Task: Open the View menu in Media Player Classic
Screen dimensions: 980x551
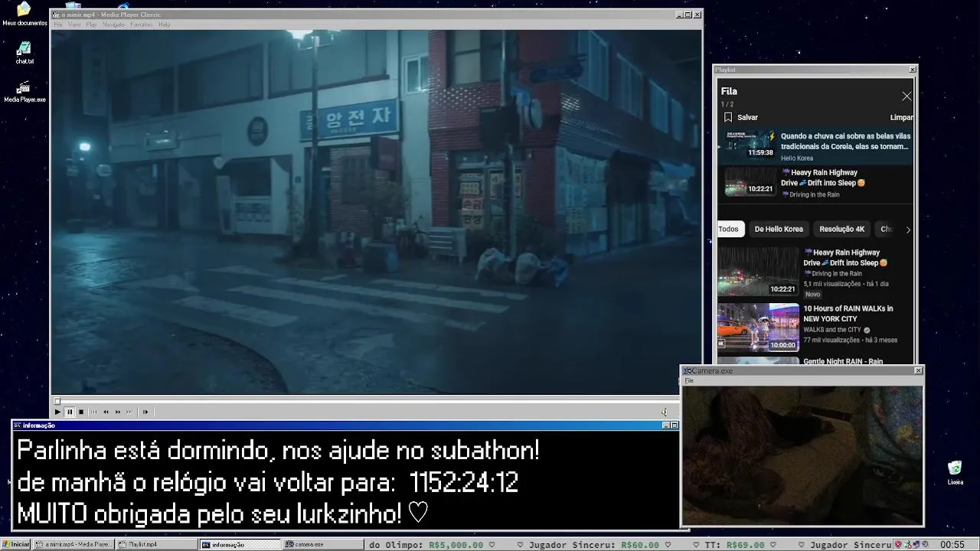Action: [74, 24]
